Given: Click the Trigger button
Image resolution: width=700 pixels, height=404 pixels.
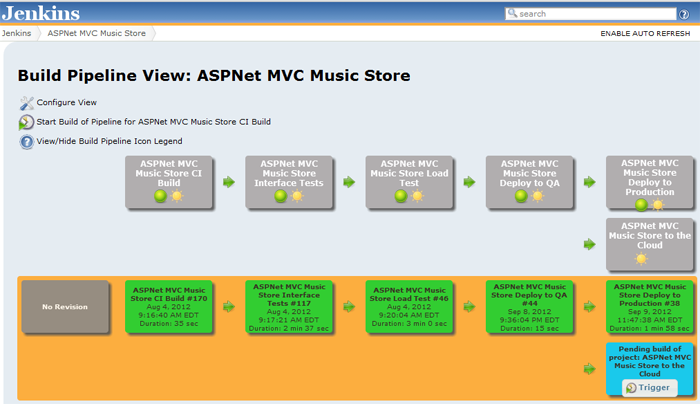Looking at the screenshot, I should [x=650, y=387].
